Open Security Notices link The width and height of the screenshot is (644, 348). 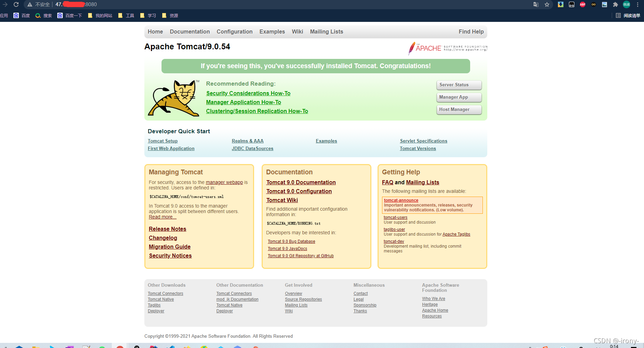(x=170, y=256)
